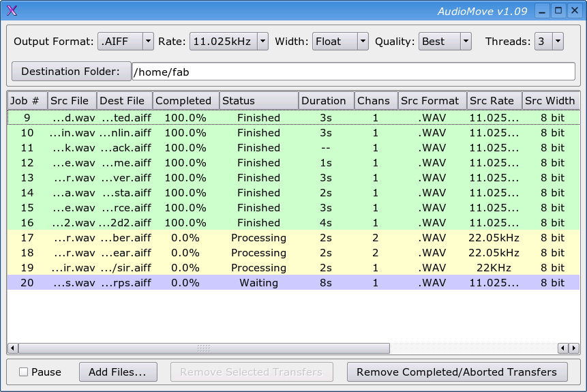This screenshot has height=392, width=587.
Task: Select job 17 row ...ber.aiff
Action: click(293, 237)
